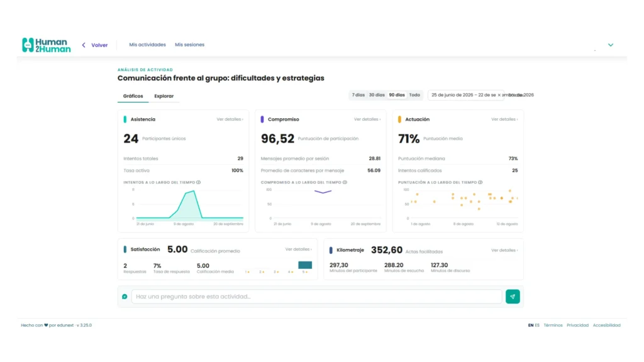
Task: Clear the date range with the x icon
Action: (x=499, y=96)
